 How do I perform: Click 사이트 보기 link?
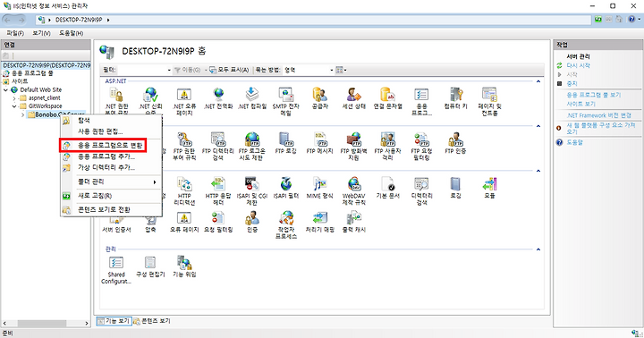tap(580, 104)
